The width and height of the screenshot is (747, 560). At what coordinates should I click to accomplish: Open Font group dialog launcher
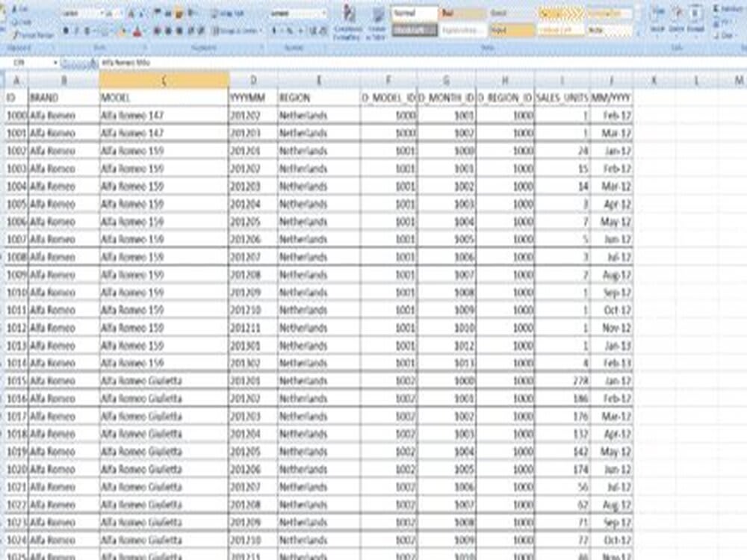[146, 48]
